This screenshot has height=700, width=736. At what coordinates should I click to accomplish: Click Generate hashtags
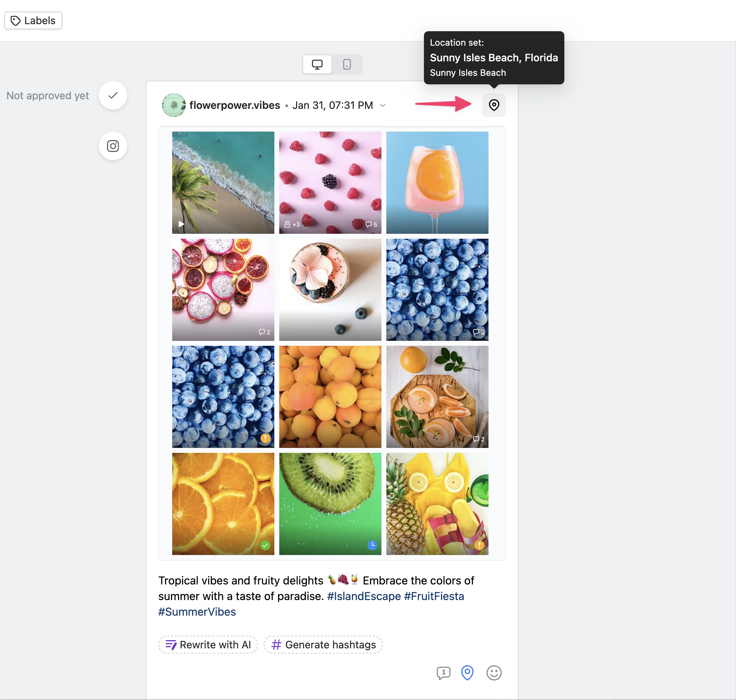click(x=323, y=645)
